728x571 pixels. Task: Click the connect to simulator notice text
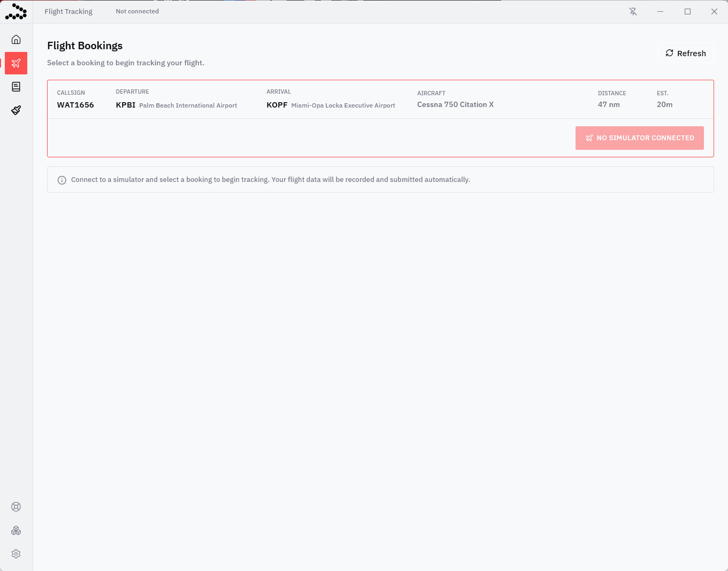(x=271, y=180)
